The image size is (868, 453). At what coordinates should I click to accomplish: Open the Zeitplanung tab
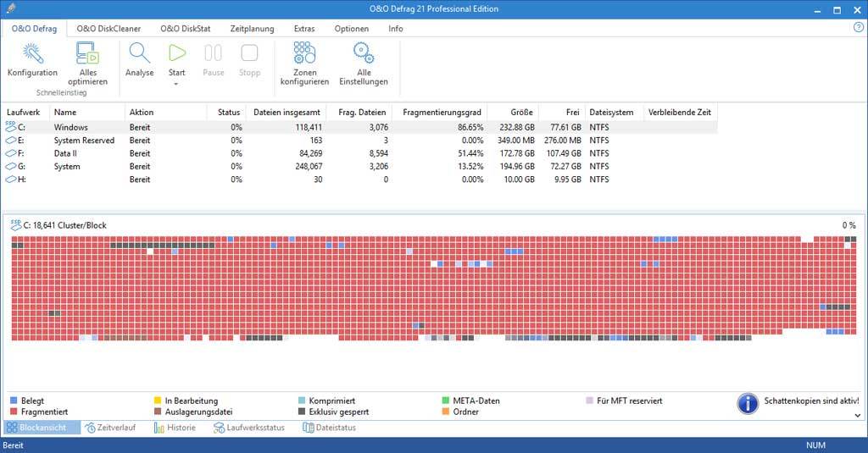tap(252, 28)
